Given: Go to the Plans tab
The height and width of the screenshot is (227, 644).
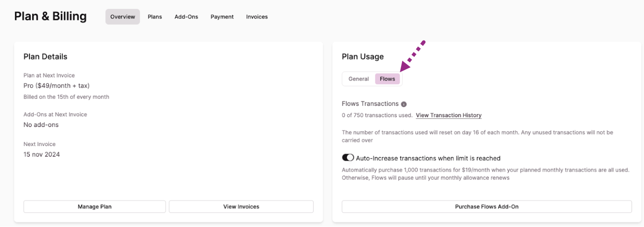Looking at the screenshot, I should point(155,17).
